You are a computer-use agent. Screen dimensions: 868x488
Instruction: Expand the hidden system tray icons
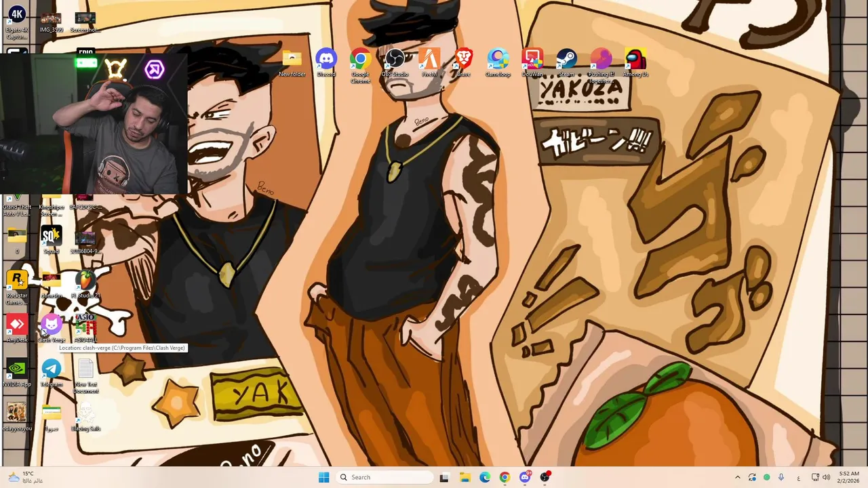pyautogui.click(x=738, y=477)
